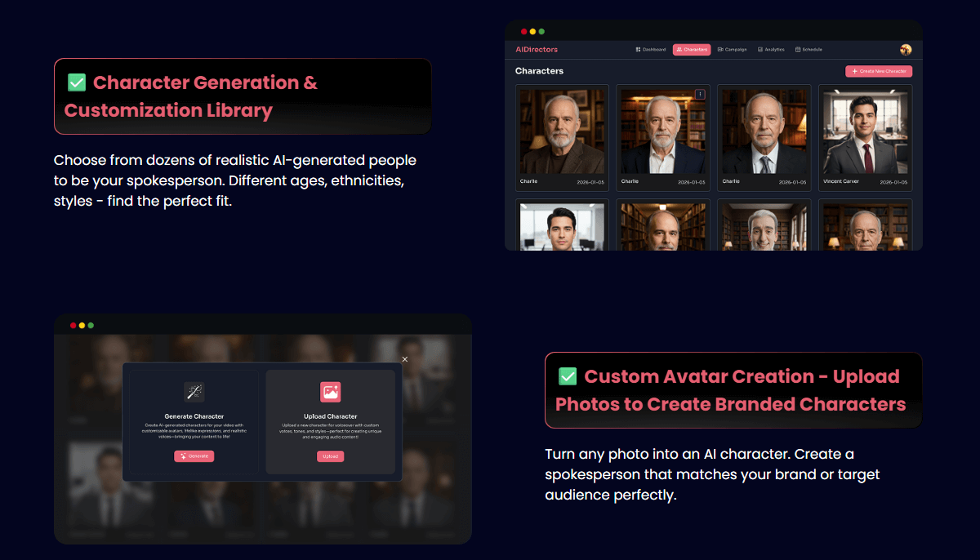Click the Upload Character card title
The width and height of the screenshot is (980, 560).
coord(330,416)
